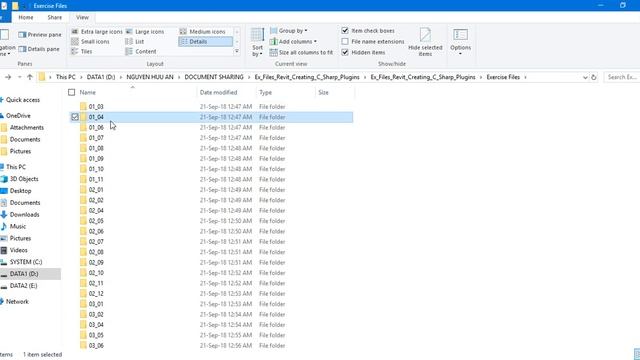The width and height of the screenshot is (640, 360).
Task: Open recent locations dropdown arrow
Action: (19, 77)
